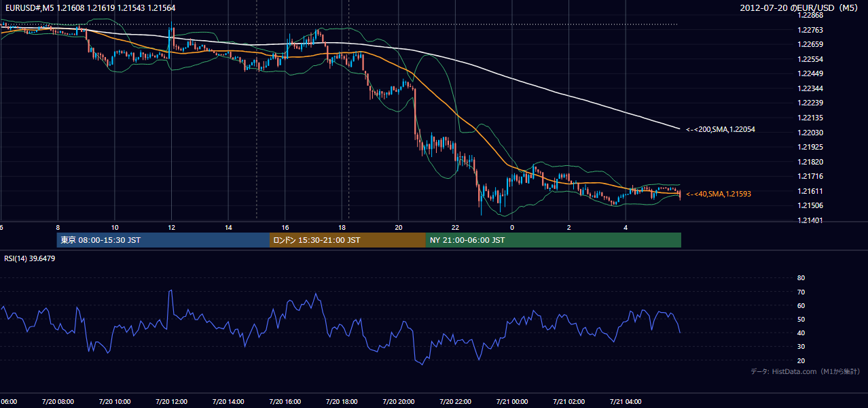Click bottom time label 7/20 18:00
This screenshot has width=868, height=408.
click(x=342, y=402)
